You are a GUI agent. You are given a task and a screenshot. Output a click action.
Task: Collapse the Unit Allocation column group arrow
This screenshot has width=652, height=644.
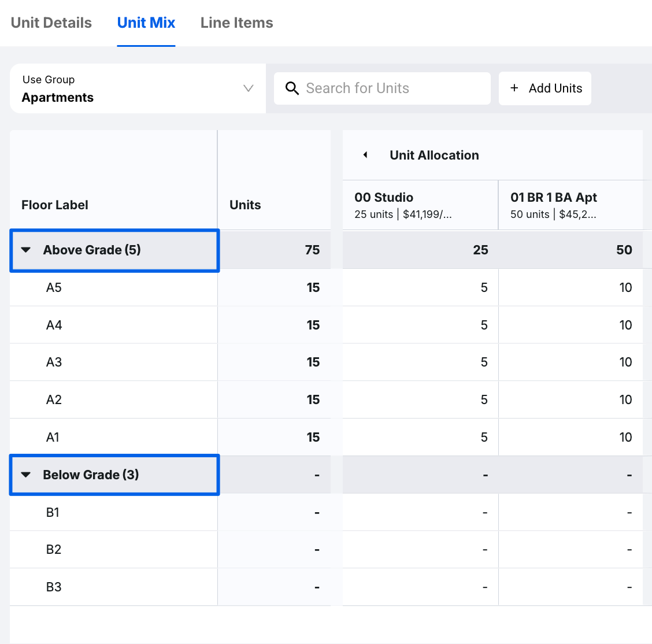coord(365,155)
